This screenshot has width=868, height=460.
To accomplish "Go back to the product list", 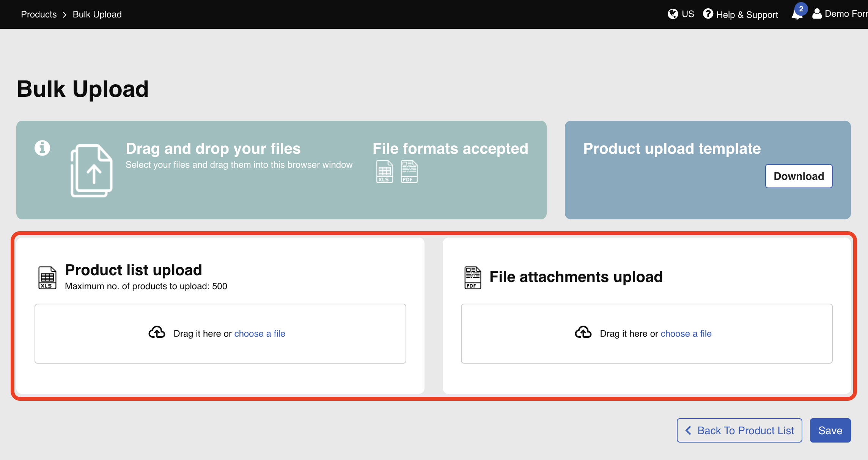I will (x=739, y=430).
